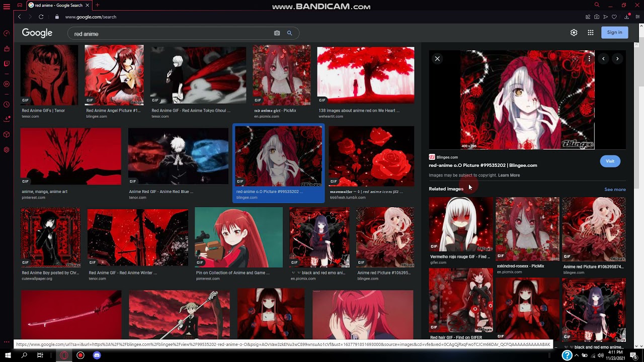
Task: Open anime, manga, anime art Pinterest thumbnail
Action: [70, 156]
